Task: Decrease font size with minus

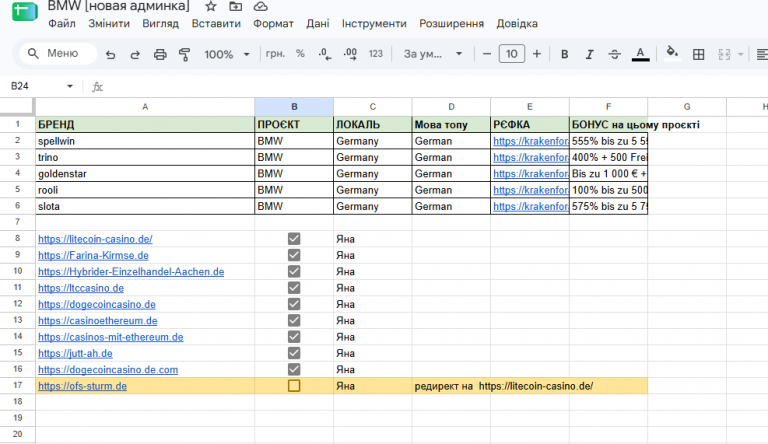Action: coord(486,54)
